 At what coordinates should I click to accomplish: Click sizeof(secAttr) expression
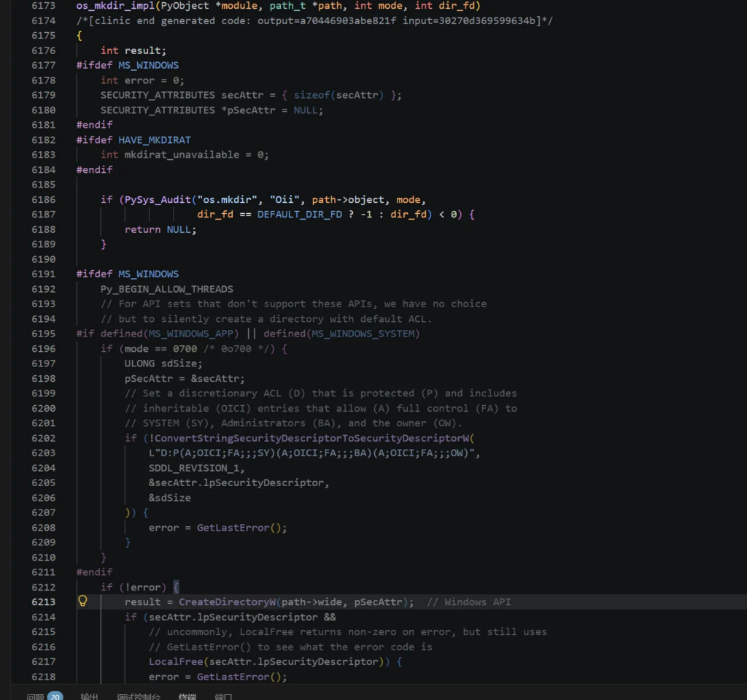[x=338, y=95]
